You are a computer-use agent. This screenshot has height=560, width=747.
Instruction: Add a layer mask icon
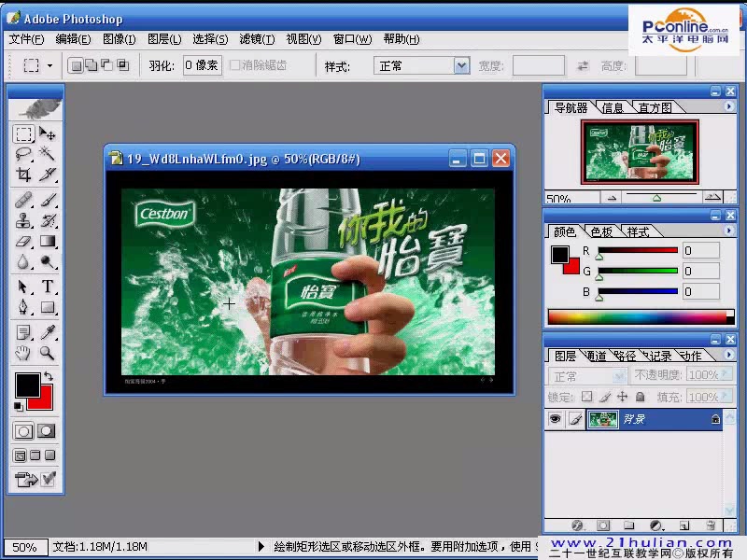click(603, 525)
